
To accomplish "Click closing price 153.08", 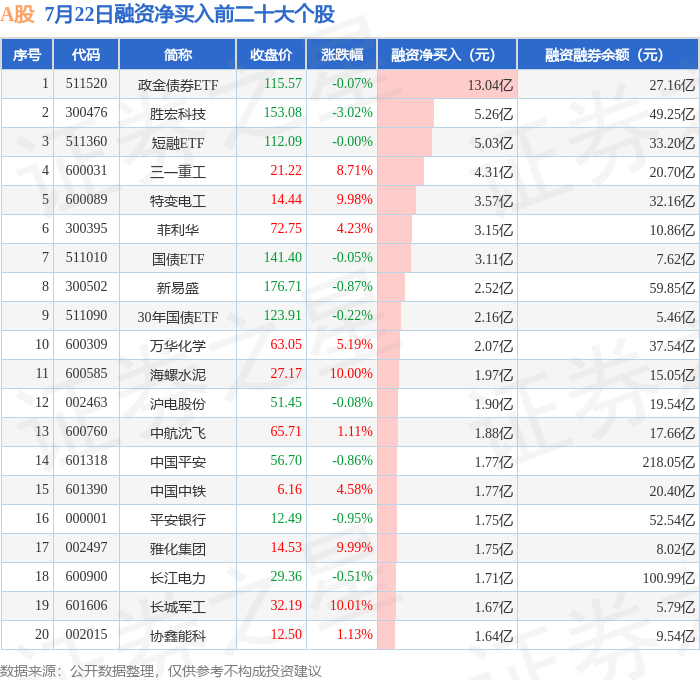I will pos(283,113).
